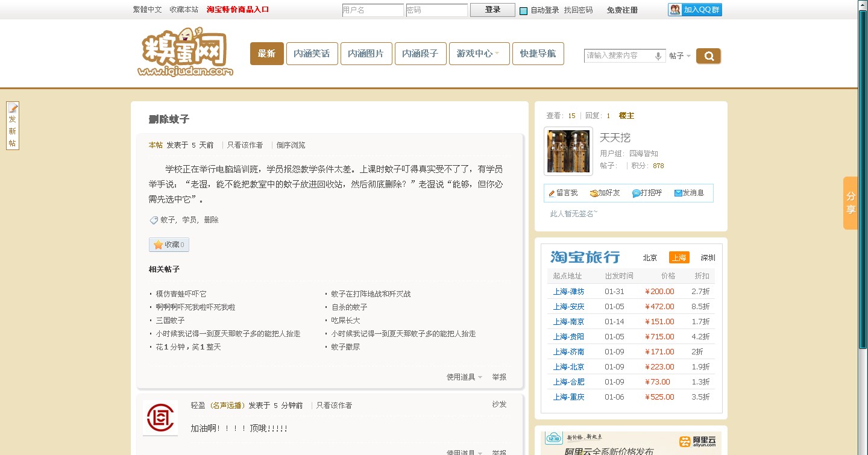Viewport: 868px width, 455px height.
Task: Open the 淘宝特价商品入口 link
Action: pyautogui.click(x=238, y=10)
